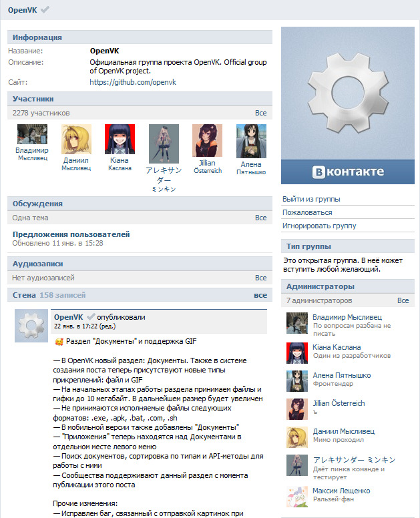Click the verified checkmark next to OpenVK title

45,10
